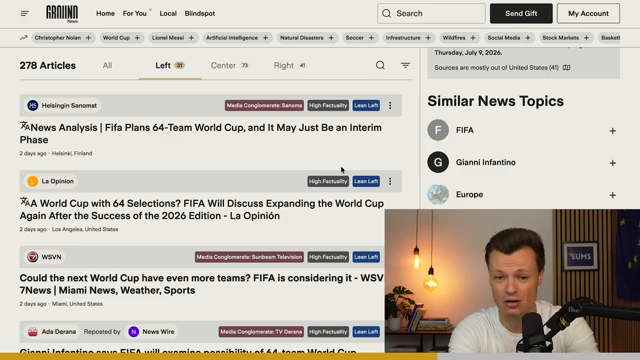The height and width of the screenshot is (360, 640).
Task: Switch to the Left articles tab
Action: pos(170,65)
